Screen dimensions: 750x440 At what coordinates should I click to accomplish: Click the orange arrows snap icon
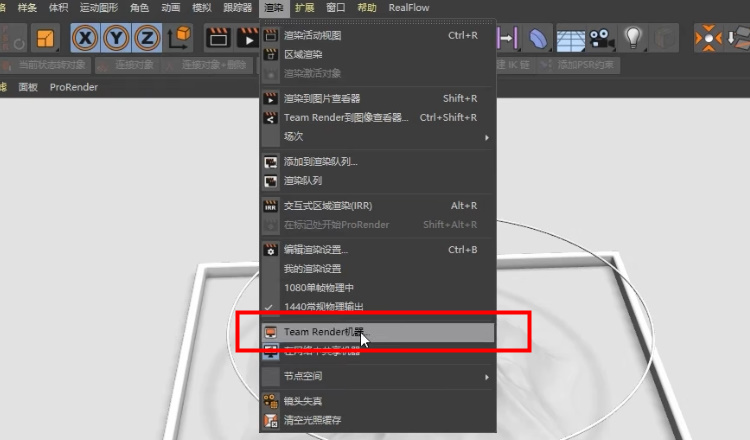[708, 38]
